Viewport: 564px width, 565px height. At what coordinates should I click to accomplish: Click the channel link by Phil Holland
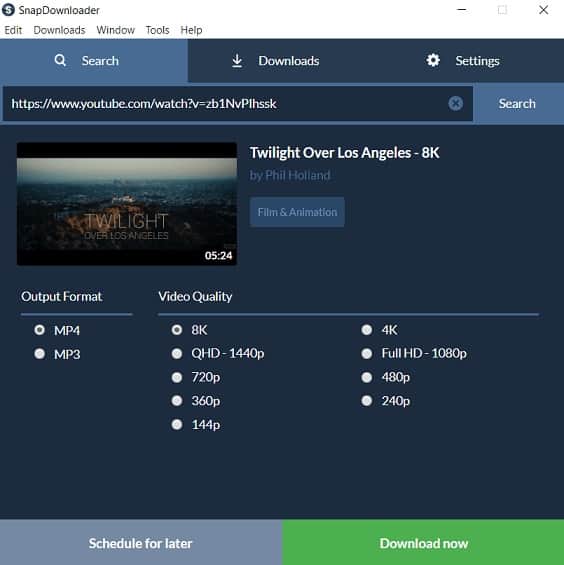coord(290,175)
